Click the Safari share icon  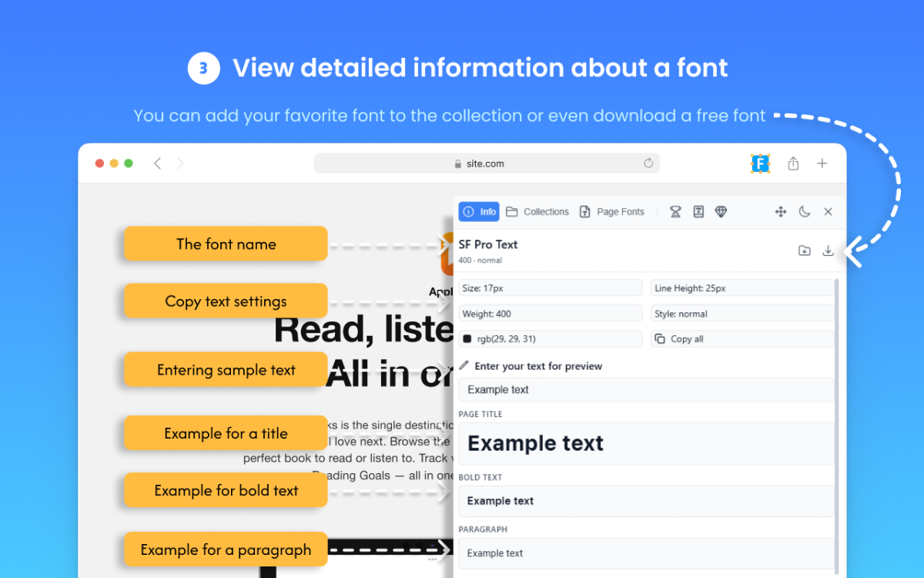pos(793,163)
